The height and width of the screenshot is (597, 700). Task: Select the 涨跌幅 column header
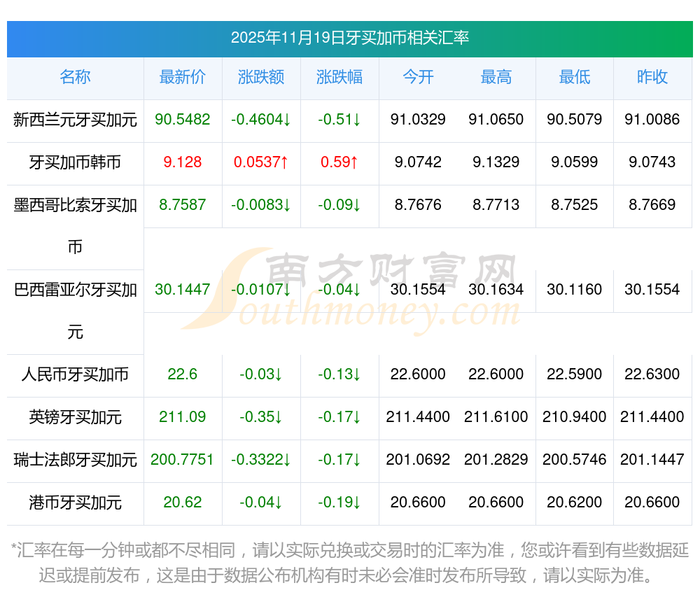pos(339,77)
